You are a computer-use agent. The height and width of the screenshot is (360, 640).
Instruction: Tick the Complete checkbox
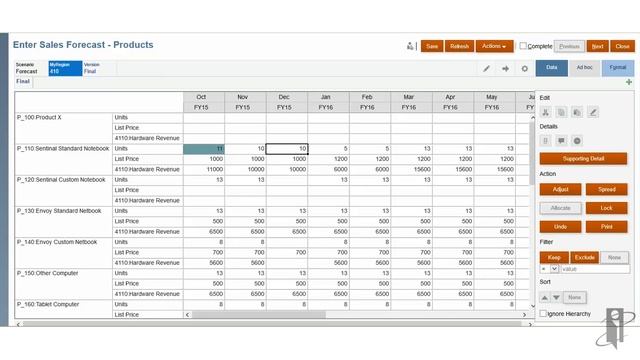click(x=523, y=46)
